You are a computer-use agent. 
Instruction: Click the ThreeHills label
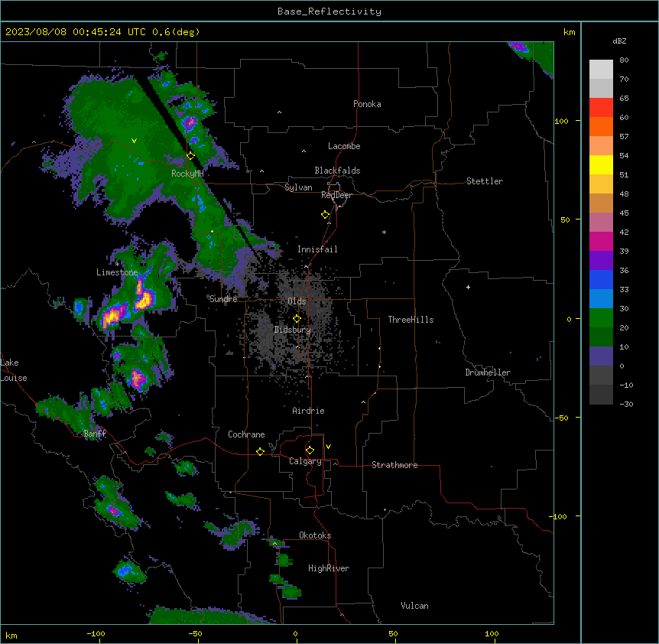[x=411, y=320]
